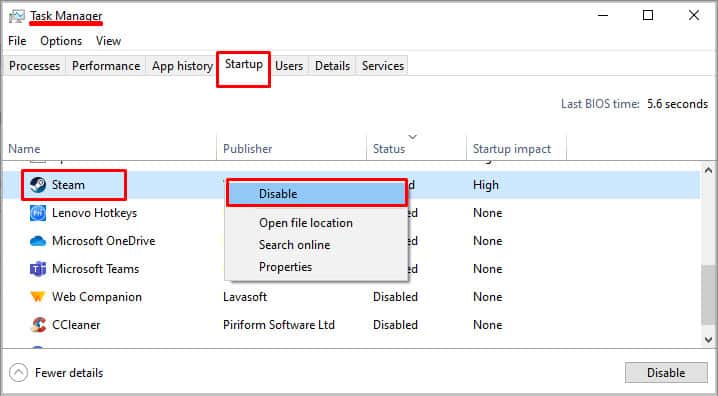Click the Piriform Software Ltd publisher cell
Image resolution: width=718 pixels, height=396 pixels.
pos(279,325)
